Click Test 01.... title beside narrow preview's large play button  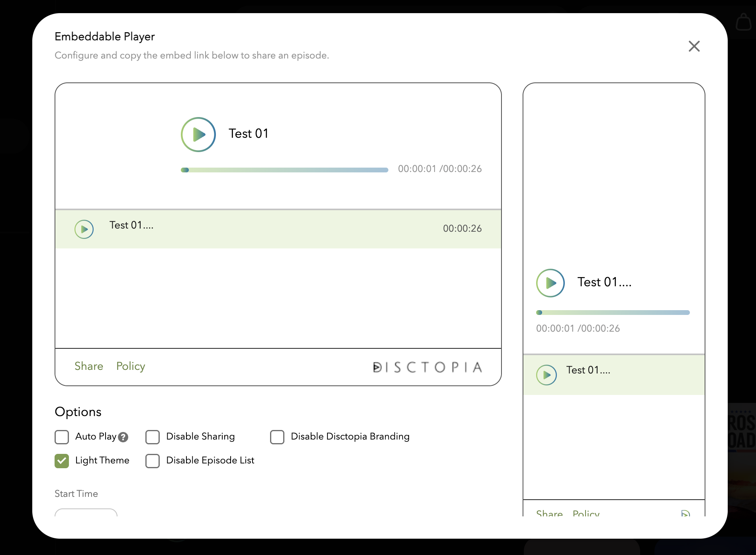click(x=605, y=282)
